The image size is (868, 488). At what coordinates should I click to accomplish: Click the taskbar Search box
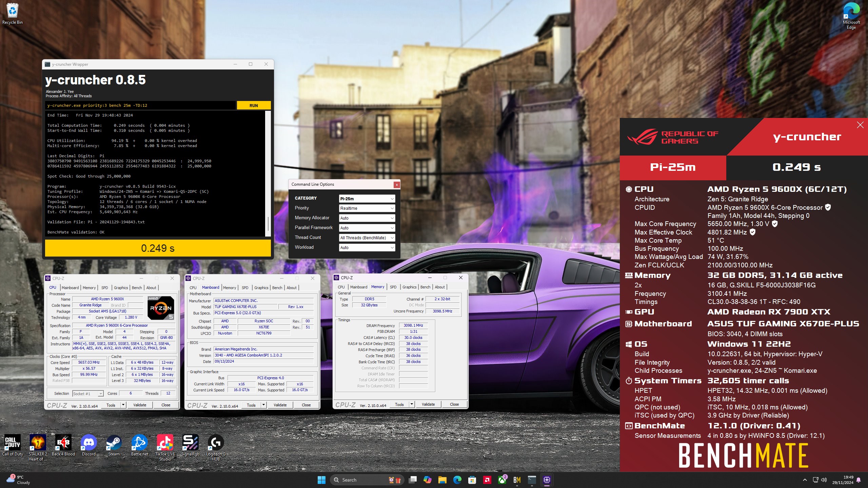[x=367, y=480]
